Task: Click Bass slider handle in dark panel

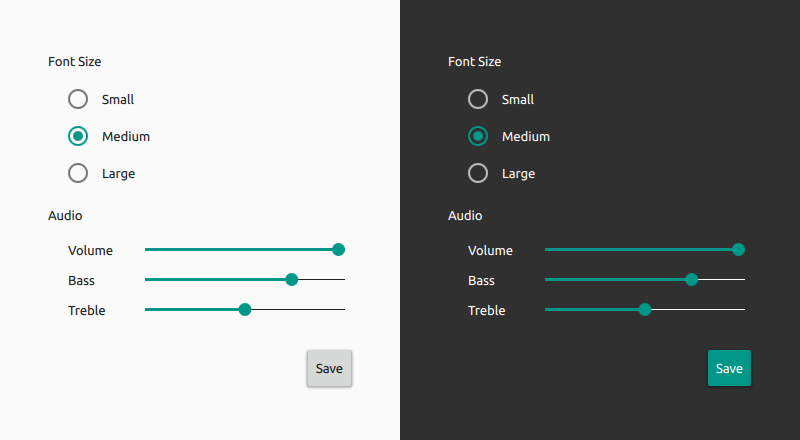Action: (x=692, y=280)
